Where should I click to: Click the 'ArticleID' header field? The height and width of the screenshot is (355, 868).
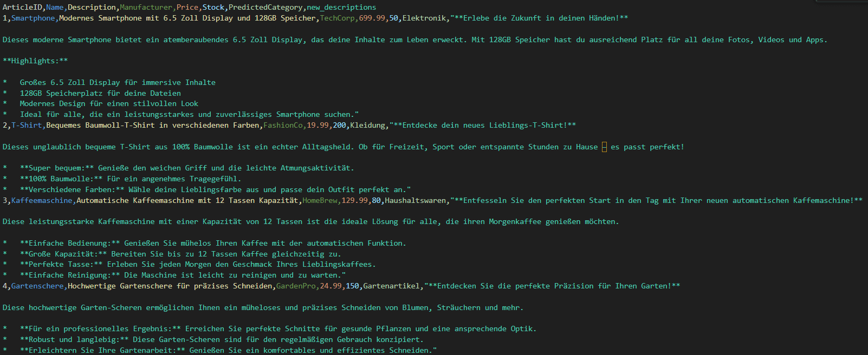(22, 8)
